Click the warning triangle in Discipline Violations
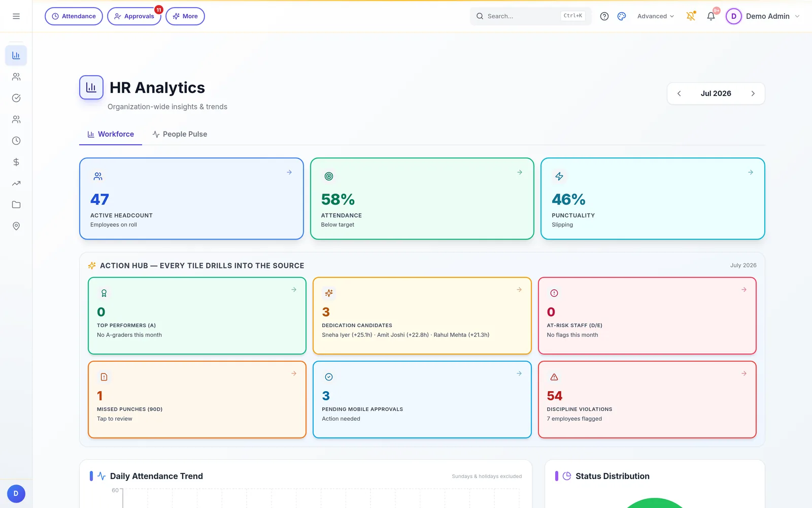The height and width of the screenshot is (508, 812). [554, 377]
